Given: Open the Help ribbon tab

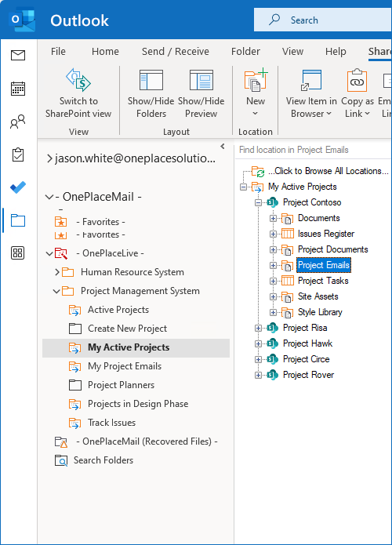Looking at the screenshot, I should pyautogui.click(x=336, y=52).
